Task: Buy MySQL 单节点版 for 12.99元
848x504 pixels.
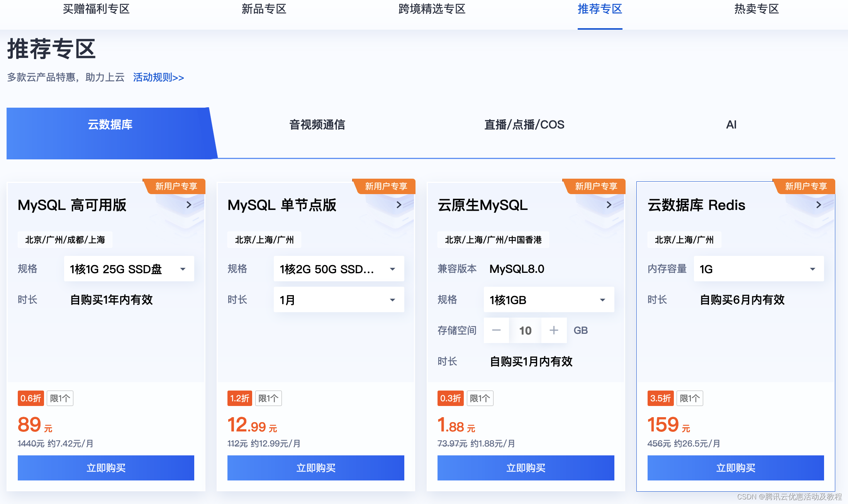Action: click(316, 468)
